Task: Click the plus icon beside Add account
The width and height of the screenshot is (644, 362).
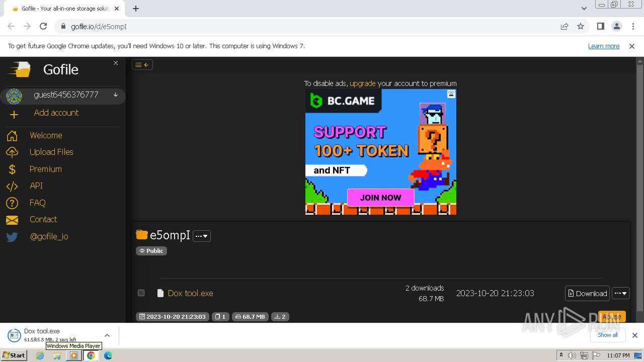Action: click(x=14, y=115)
